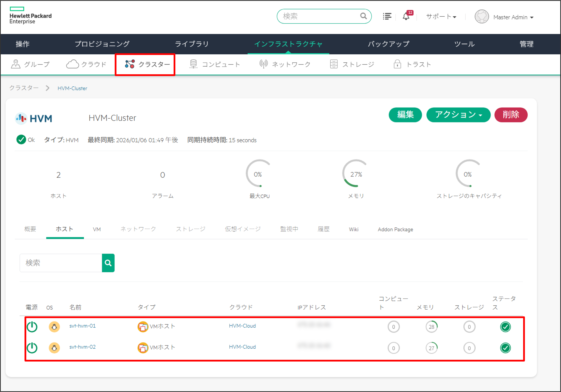The image size is (561, 392).
Task: Open the クラウド clouds section
Action: [87, 64]
